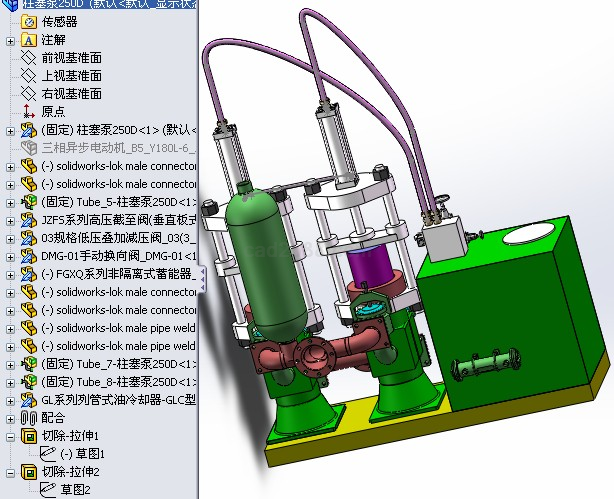614x499 pixels.
Task: Select the 草图2 sketch icon
Action: coord(47,489)
